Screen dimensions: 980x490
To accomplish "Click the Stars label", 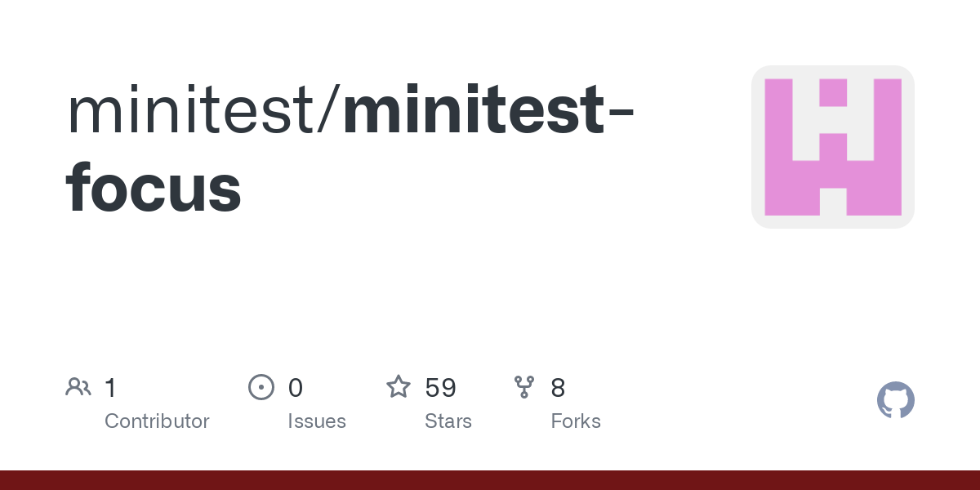I will [448, 421].
